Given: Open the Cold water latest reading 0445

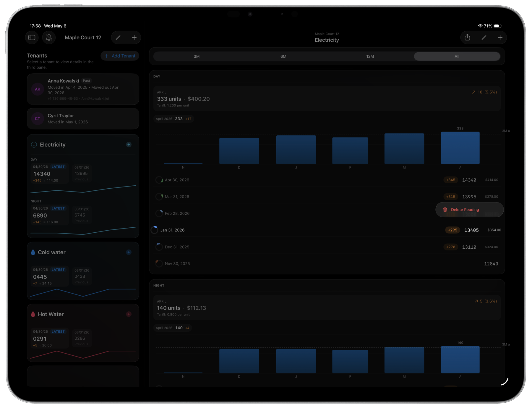Looking at the screenshot, I should (50, 276).
